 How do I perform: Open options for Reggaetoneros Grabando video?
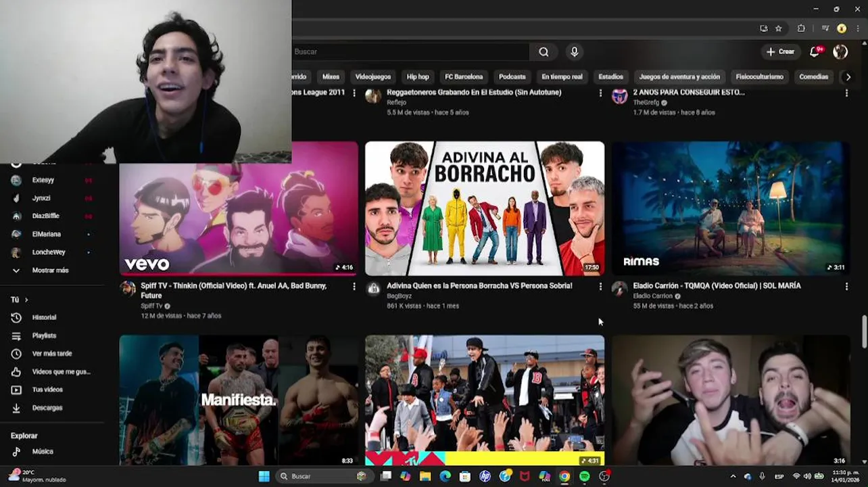point(600,93)
